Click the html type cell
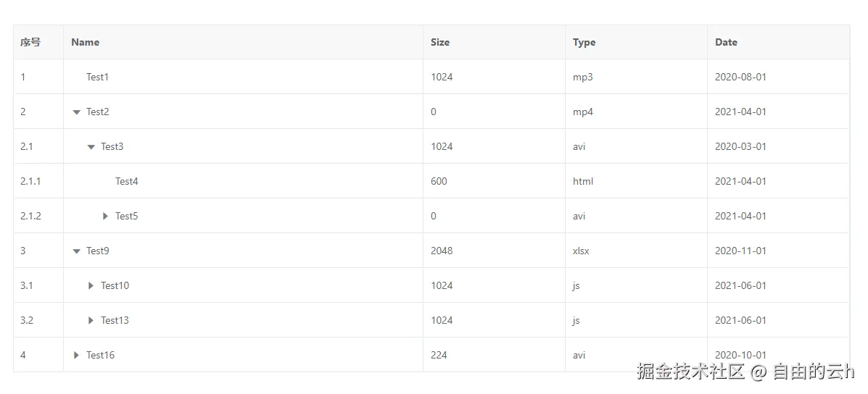The image size is (868, 394). [x=583, y=181]
